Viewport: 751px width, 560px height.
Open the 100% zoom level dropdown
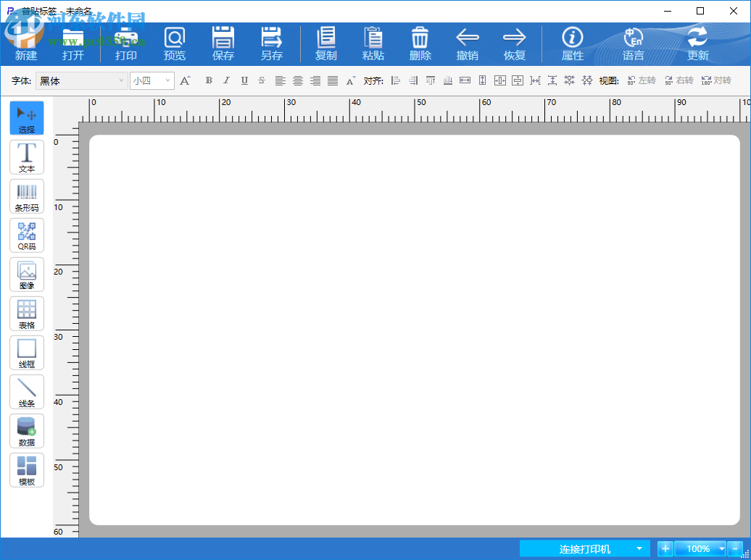[x=721, y=548]
